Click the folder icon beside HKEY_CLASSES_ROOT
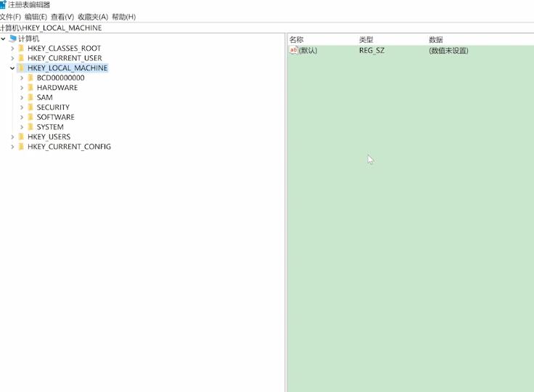534x392 pixels. pyautogui.click(x=21, y=49)
